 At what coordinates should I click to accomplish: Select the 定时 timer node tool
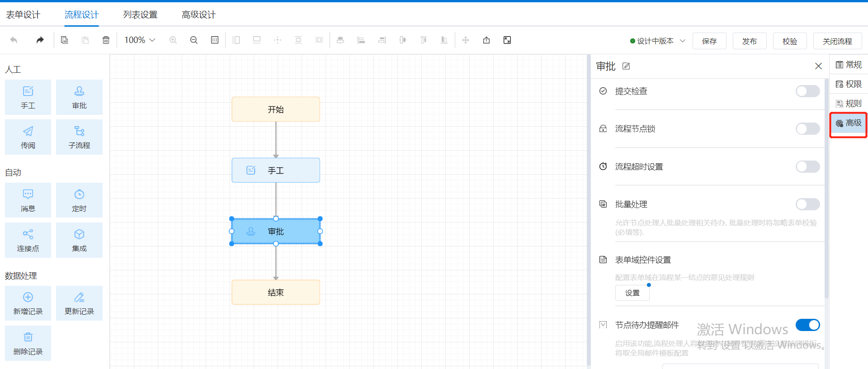(79, 200)
